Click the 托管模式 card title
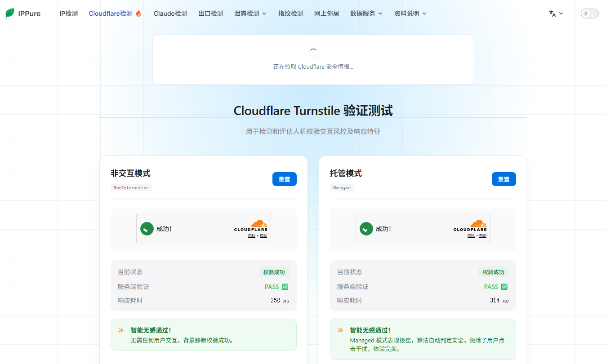Image resolution: width=606 pixels, height=364 pixels. [346, 173]
